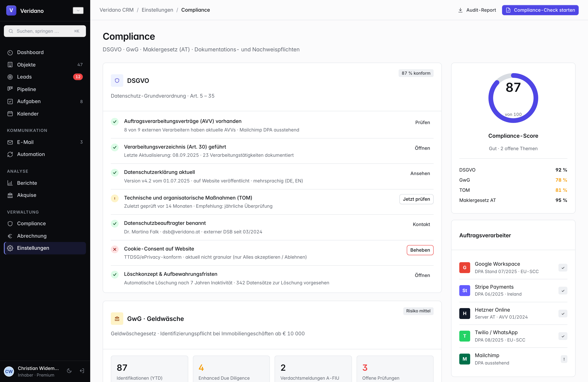Click the Google Workspace G logo

(465, 268)
